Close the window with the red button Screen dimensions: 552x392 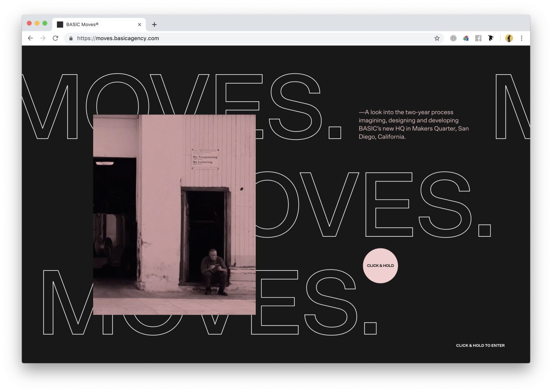pos(29,23)
